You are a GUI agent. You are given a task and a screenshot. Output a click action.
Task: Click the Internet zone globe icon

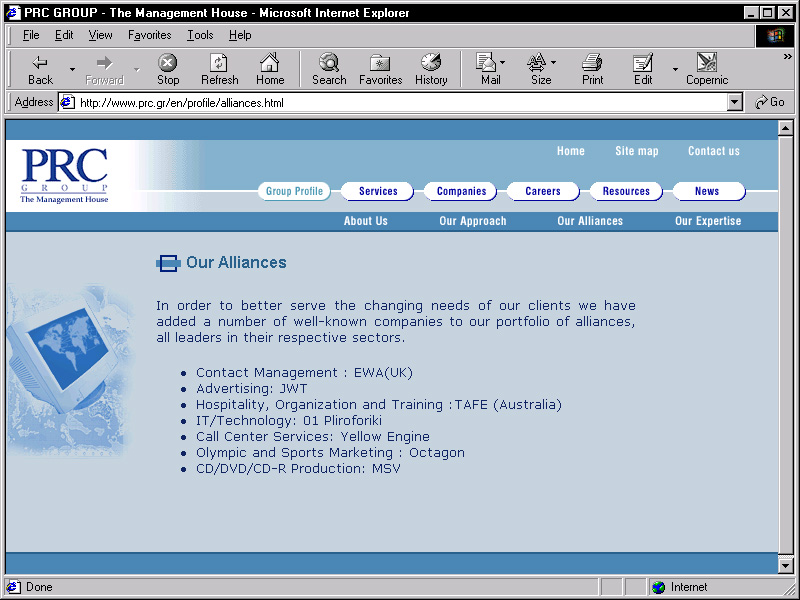[659, 587]
